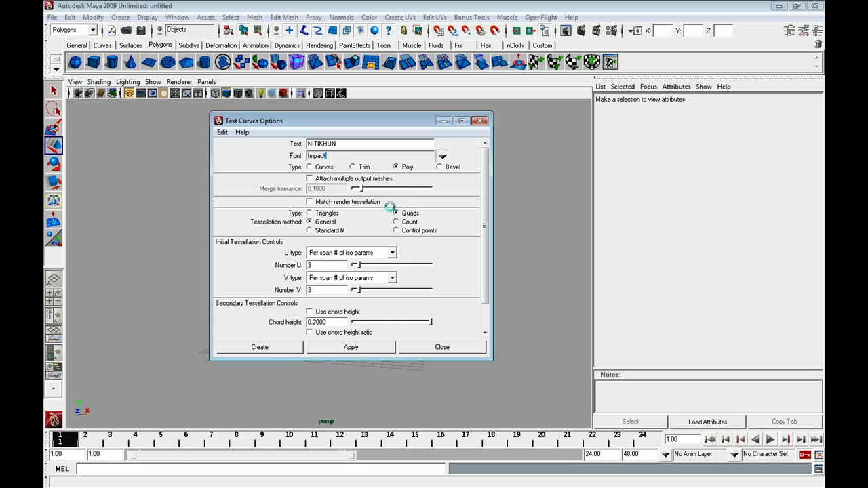Click the Show Manipulator tool
Image resolution: width=868 pixels, height=488 pixels.
tap(54, 238)
